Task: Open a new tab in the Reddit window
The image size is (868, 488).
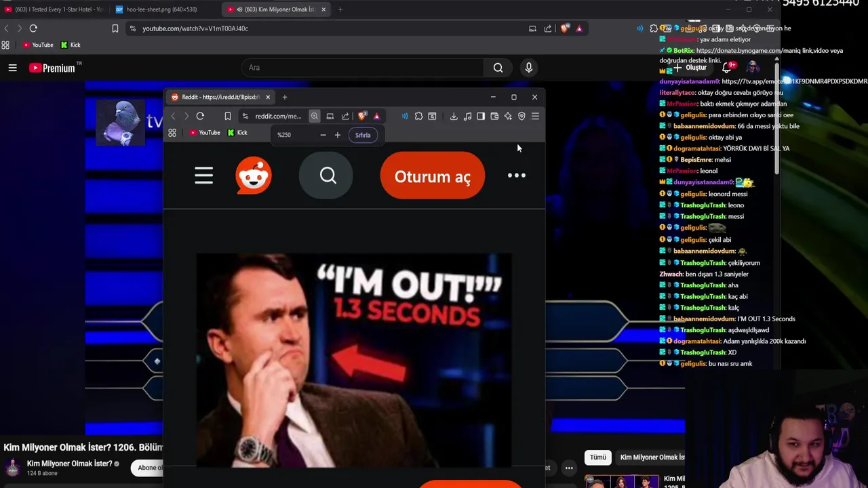Action: 284,97
